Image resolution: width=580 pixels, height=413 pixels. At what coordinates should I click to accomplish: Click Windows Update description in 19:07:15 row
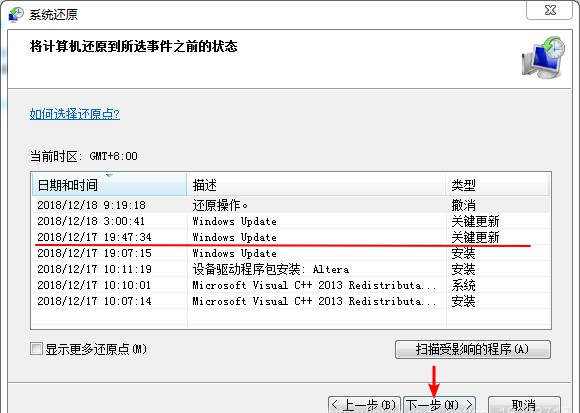pos(235,253)
